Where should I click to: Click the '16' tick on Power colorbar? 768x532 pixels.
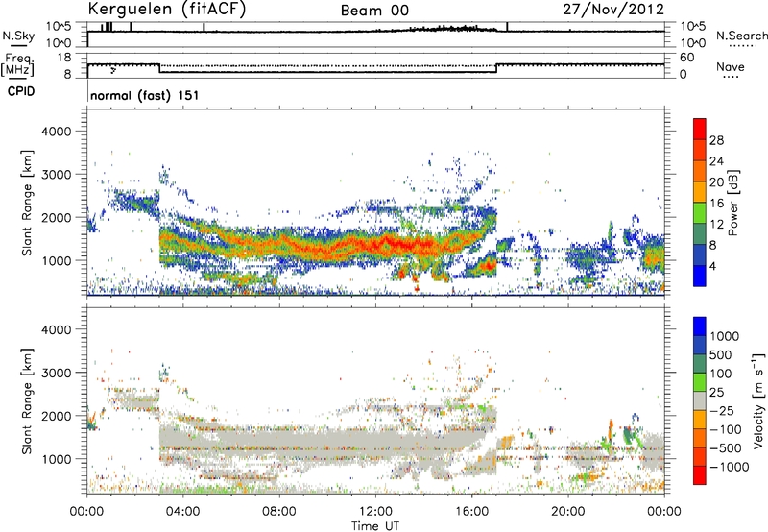click(716, 204)
